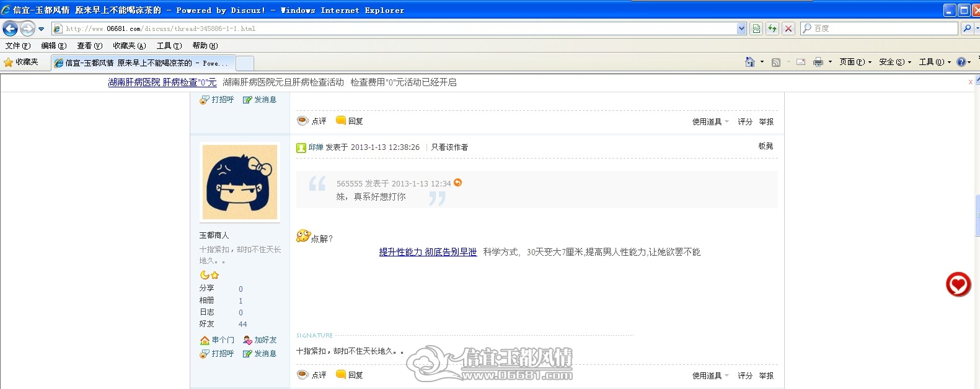
Task: Close the top ad banner with red x
Action: (x=971, y=82)
